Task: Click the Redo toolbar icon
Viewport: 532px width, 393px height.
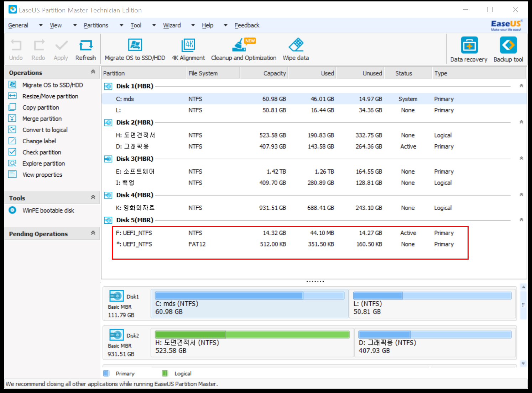Action: (38, 50)
